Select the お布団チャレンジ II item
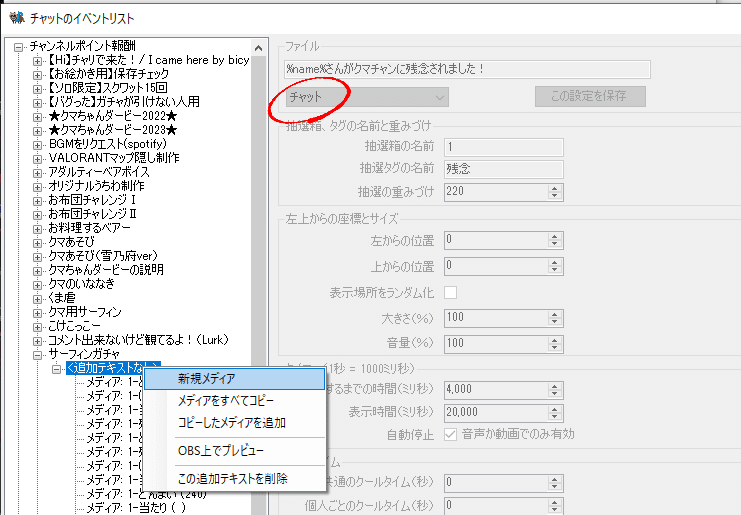Image resolution: width=741 pixels, height=515 pixels. tap(92, 214)
